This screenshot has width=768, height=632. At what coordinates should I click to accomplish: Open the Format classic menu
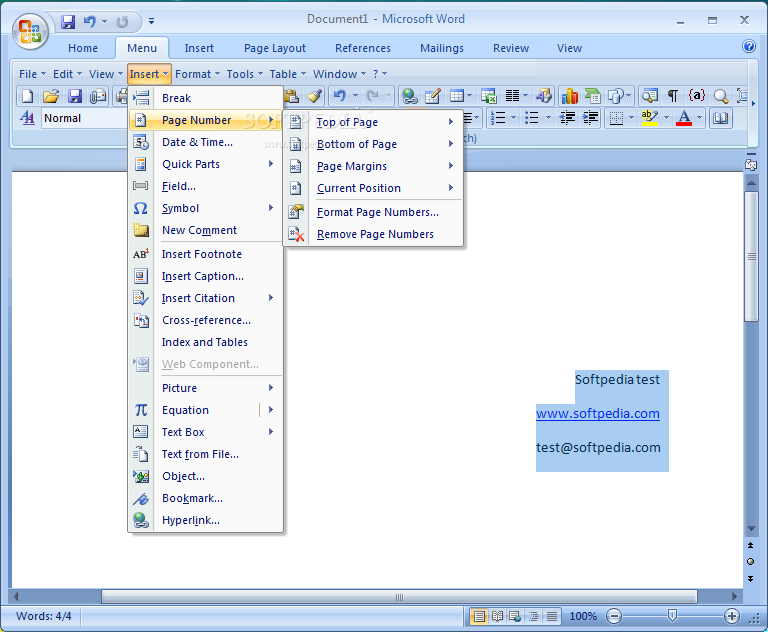(197, 74)
